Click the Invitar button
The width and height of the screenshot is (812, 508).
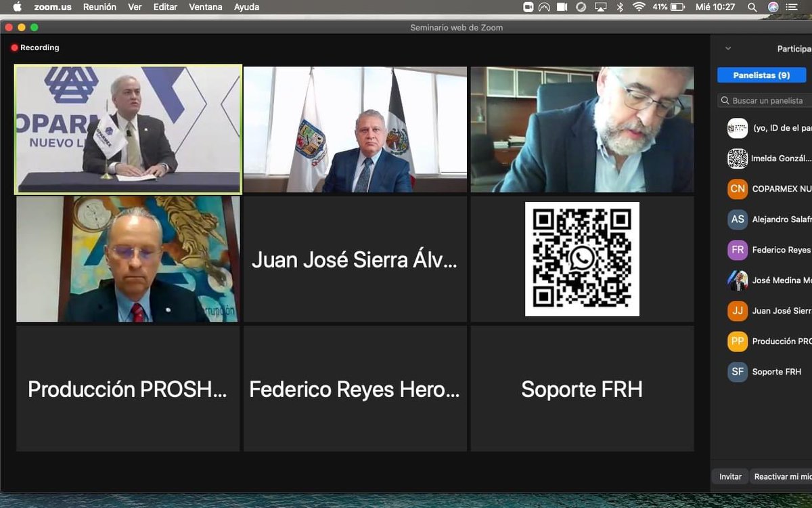point(730,477)
